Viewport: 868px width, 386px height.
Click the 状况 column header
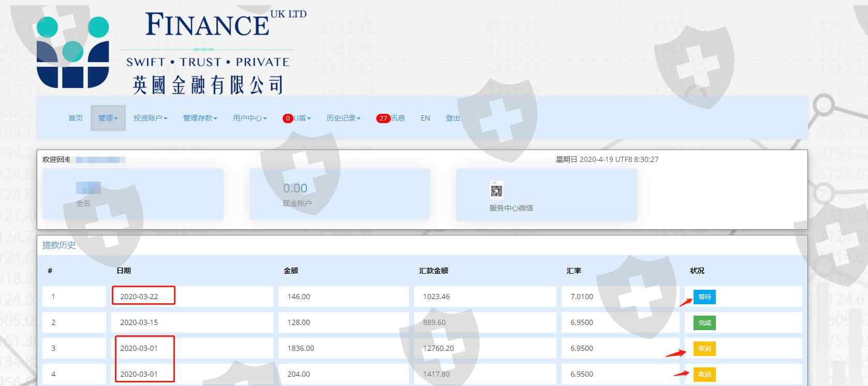(697, 271)
